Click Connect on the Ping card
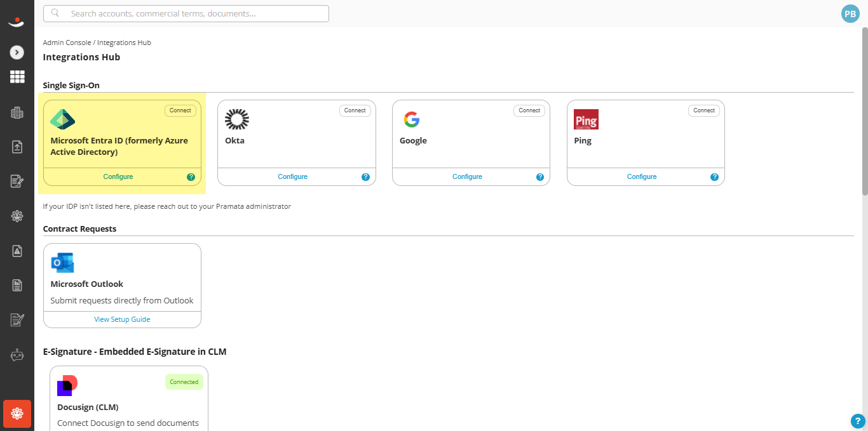 704,110
